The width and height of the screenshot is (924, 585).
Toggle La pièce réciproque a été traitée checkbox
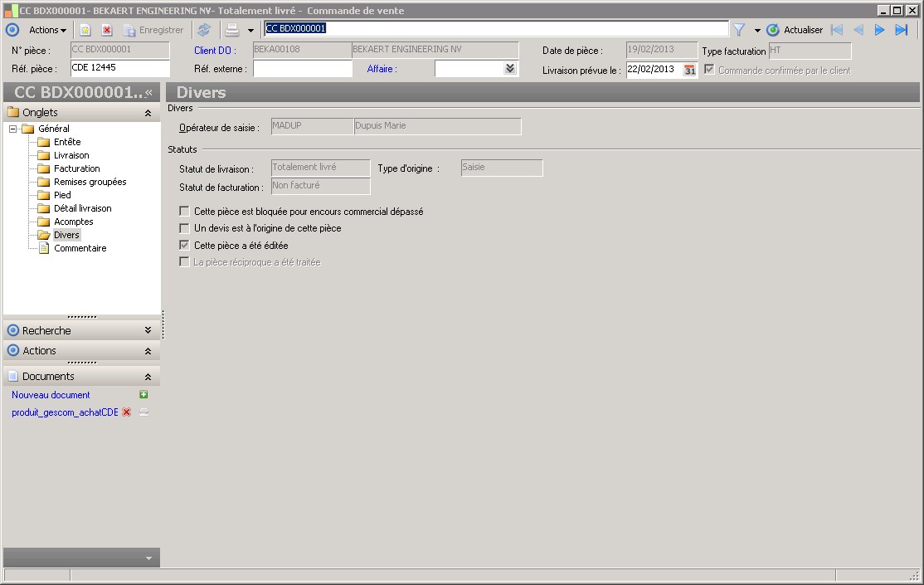tap(184, 262)
